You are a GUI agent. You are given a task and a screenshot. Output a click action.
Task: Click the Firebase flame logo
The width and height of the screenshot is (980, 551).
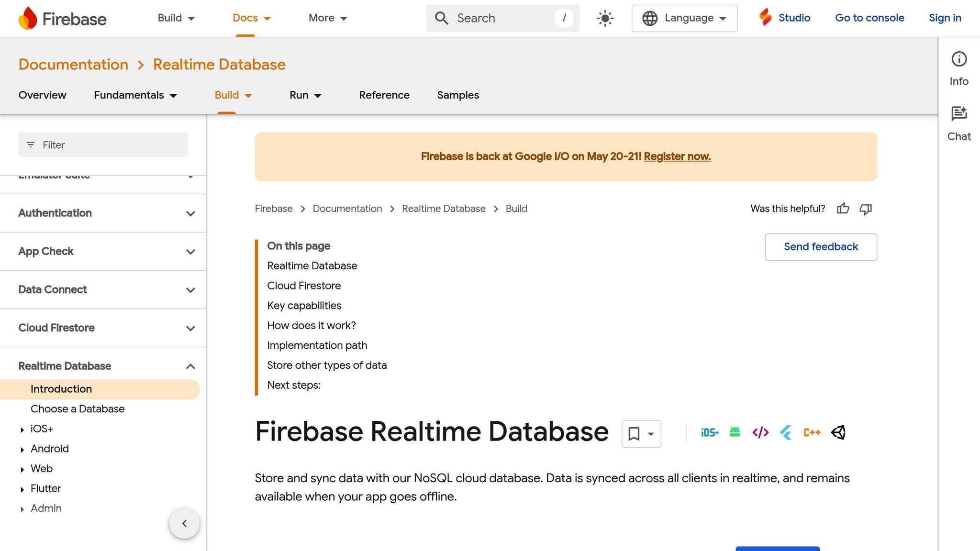click(28, 18)
